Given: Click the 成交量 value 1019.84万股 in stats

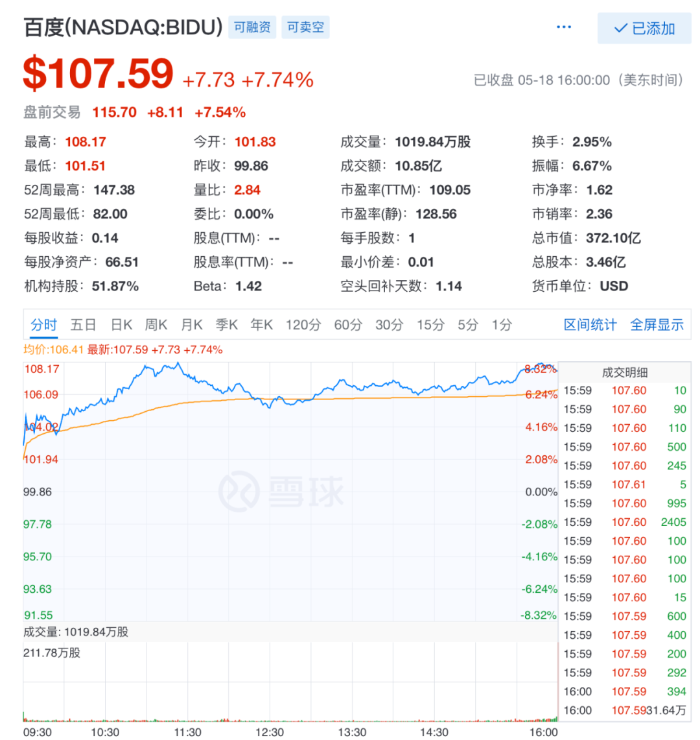Looking at the screenshot, I should (432, 141).
